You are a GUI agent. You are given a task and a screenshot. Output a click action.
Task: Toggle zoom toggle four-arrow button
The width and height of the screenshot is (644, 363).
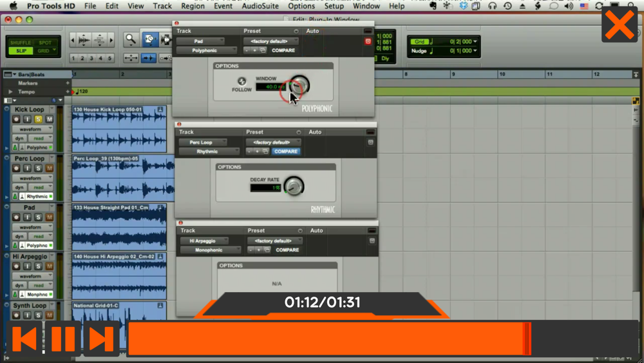131,58
